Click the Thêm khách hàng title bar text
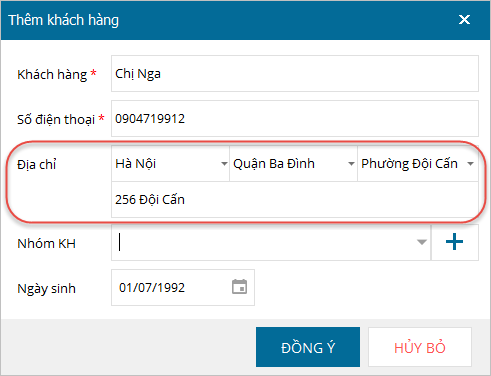The width and height of the screenshot is (491, 376). 63,20
